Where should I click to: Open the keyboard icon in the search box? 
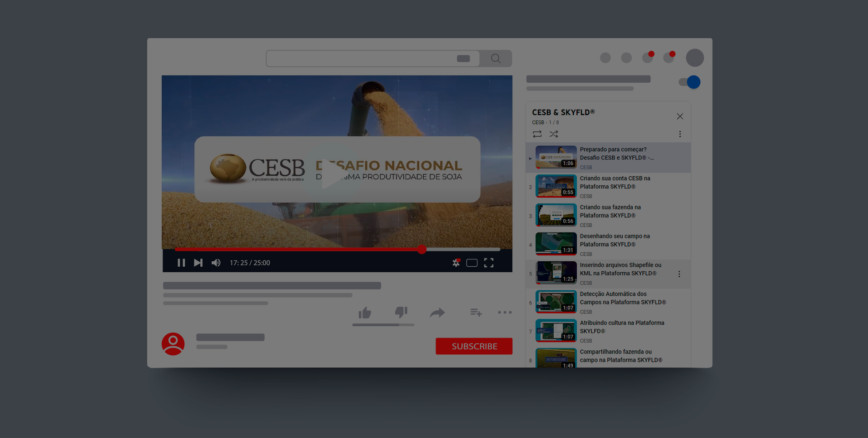click(x=463, y=59)
